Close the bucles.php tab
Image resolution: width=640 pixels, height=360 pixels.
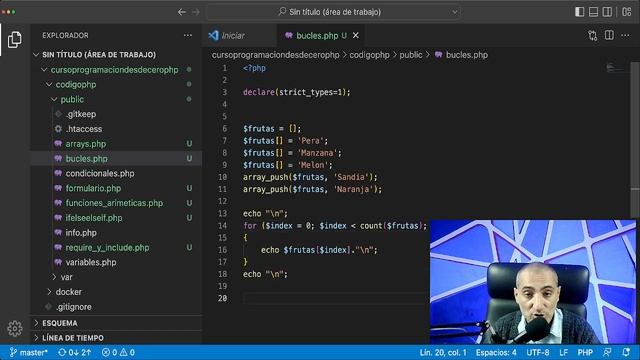click(356, 36)
